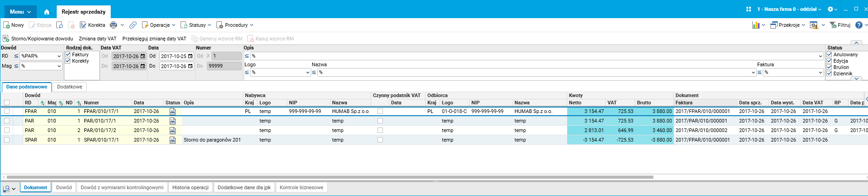Open Dowód z wymiarami kontrolingowymi tab
Image resolution: width=868 pixels, height=196 pixels.
[122, 187]
